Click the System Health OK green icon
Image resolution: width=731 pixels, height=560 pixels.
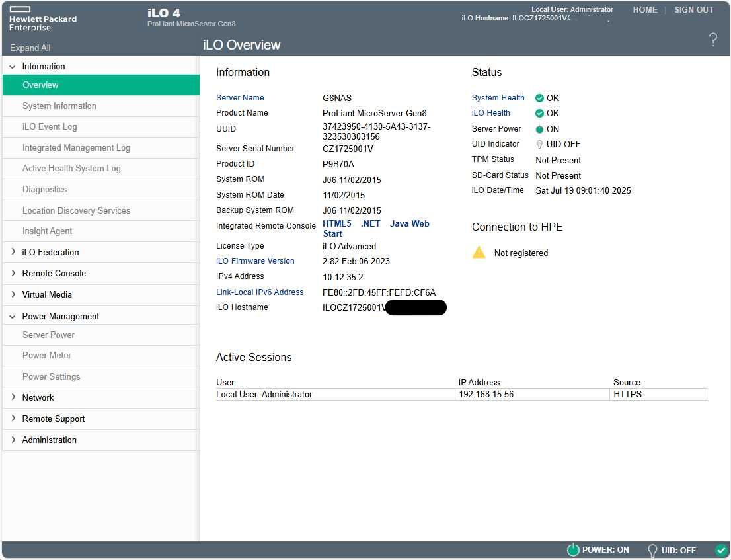539,98
